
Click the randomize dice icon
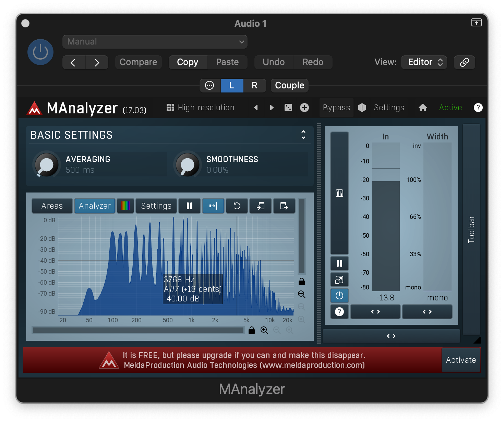[x=288, y=108]
